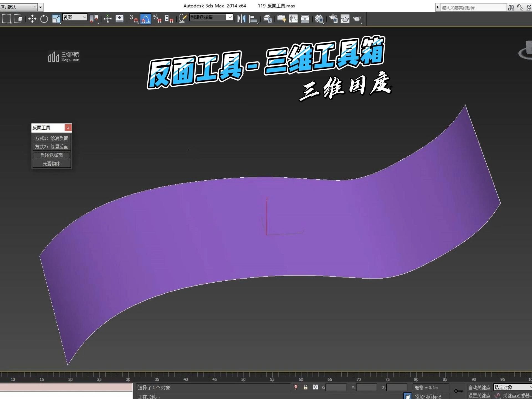The width and height of the screenshot is (532, 399).
Task: Select the Move tool
Action: pos(32,19)
